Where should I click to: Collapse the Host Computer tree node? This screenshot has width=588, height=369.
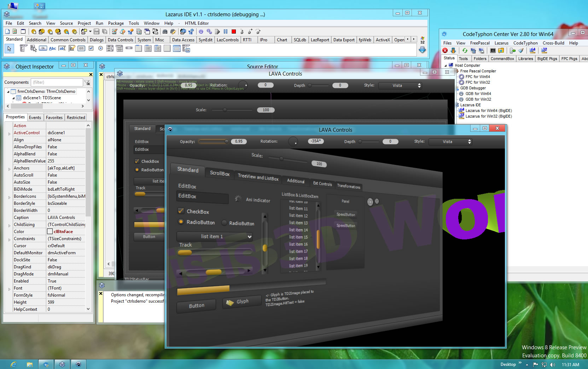tap(446, 66)
